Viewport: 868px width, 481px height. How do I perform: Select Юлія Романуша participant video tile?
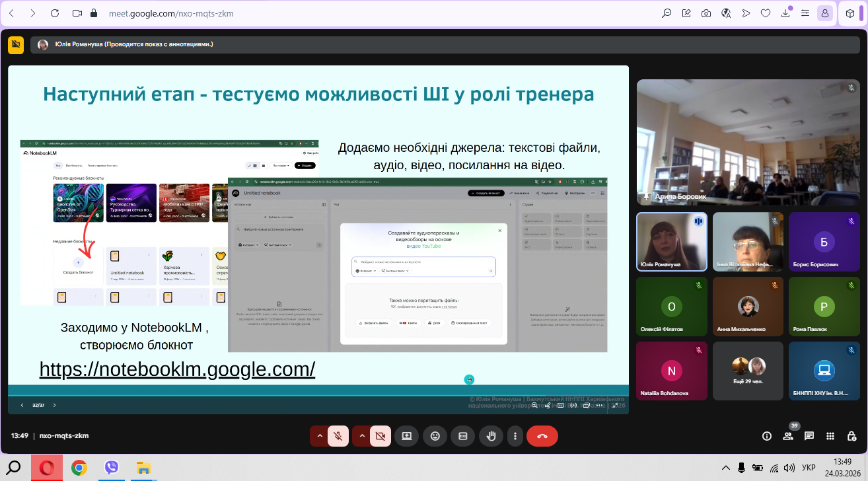pos(671,242)
